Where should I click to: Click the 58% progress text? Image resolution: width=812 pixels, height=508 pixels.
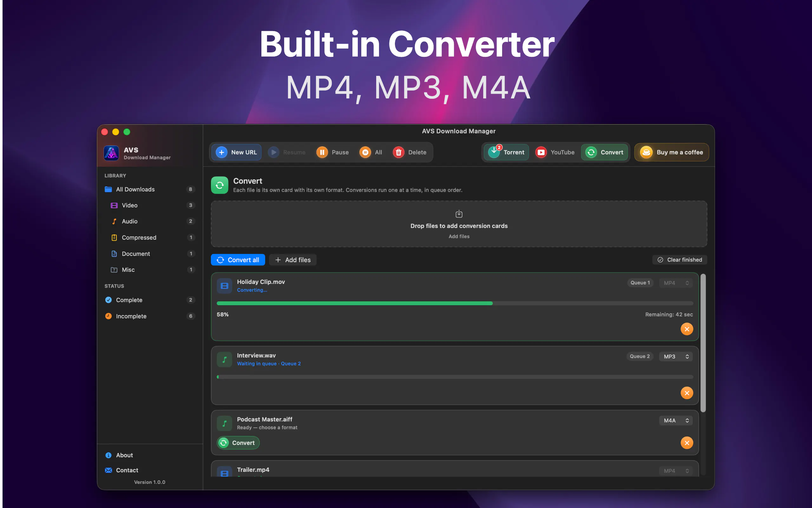(222, 314)
